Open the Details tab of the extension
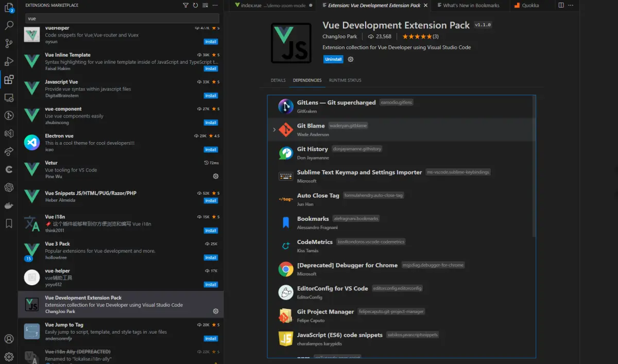The image size is (618, 364). tap(278, 80)
